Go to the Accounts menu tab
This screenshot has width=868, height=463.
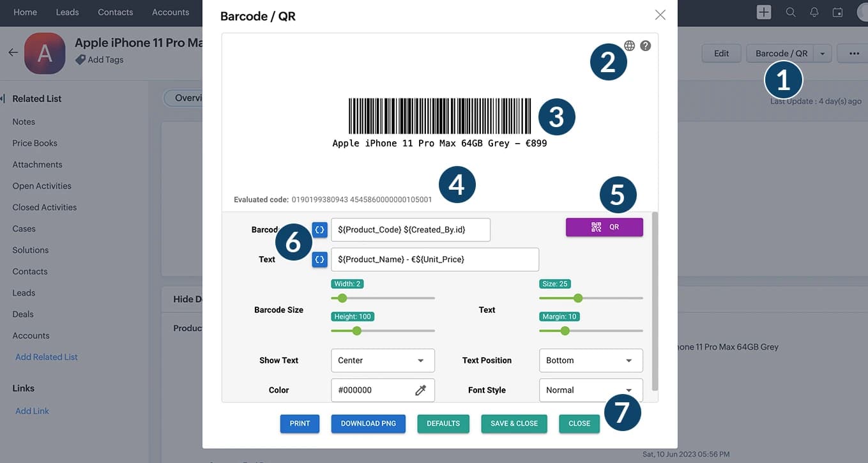(171, 12)
